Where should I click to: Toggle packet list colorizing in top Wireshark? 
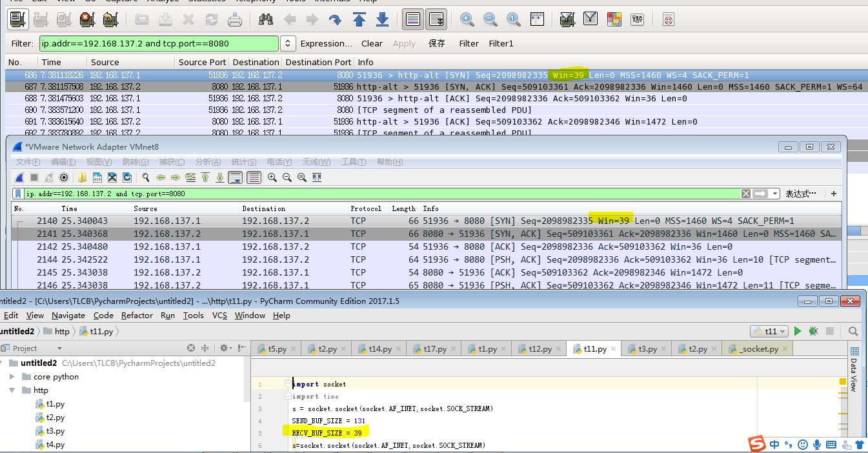[x=413, y=19]
